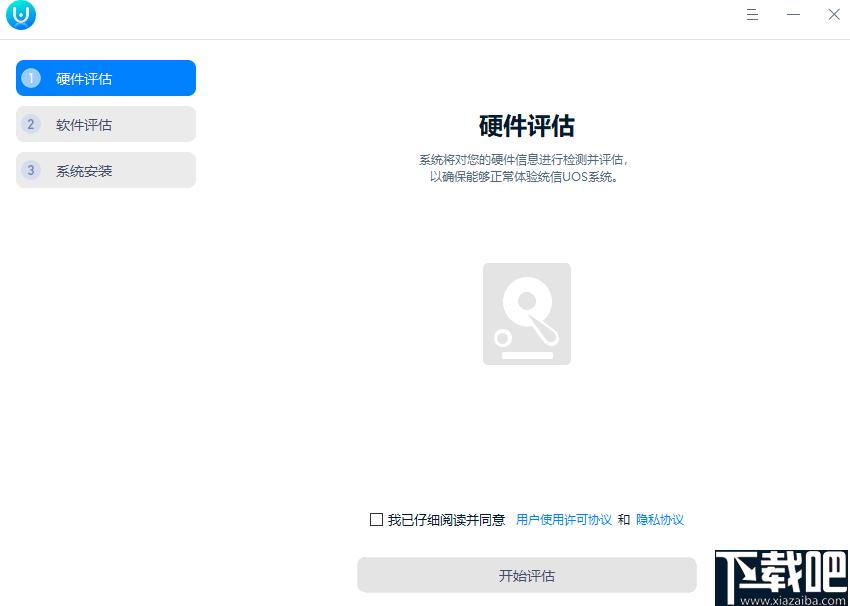Click the 我已仔细阅读并同意 label text
The height and width of the screenshot is (606, 850).
[x=446, y=520]
